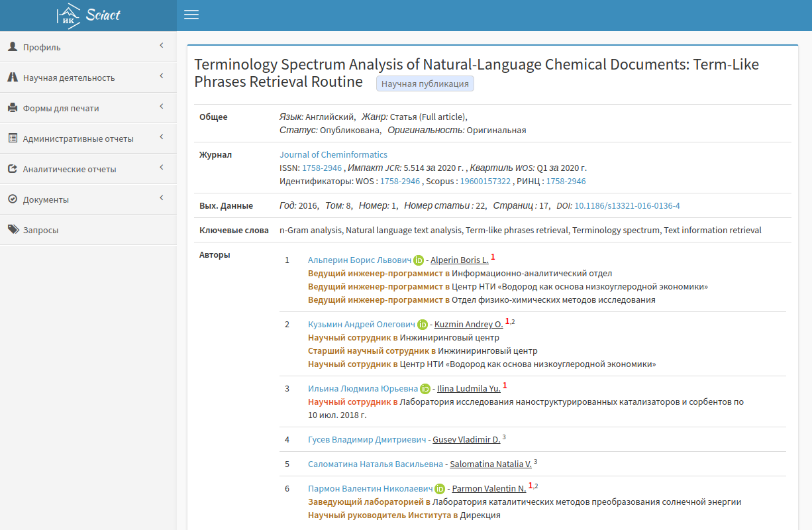Expand Аналитические отчеты chevron arrow
This screenshot has height=530, width=812.
[x=162, y=168]
